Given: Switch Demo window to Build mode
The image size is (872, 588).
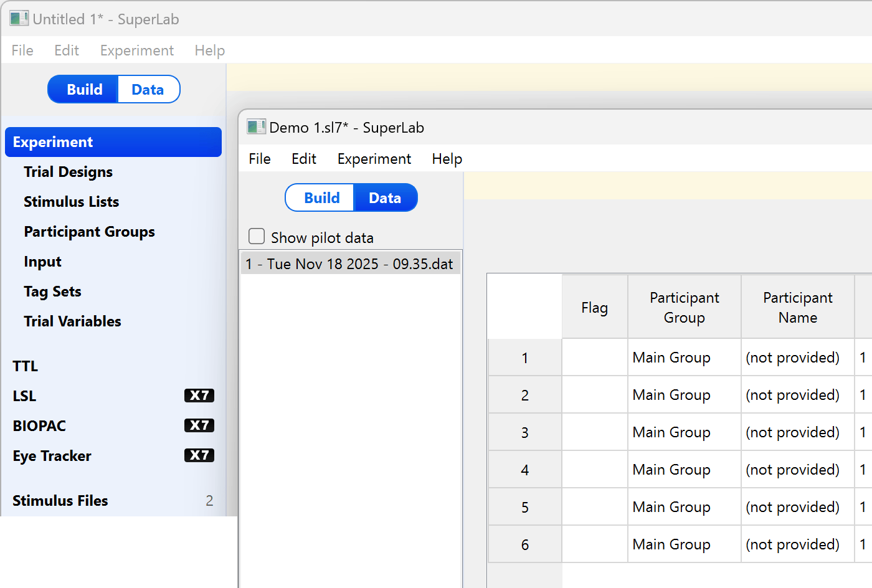Looking at the screenshot, I should tap(321, 198).
